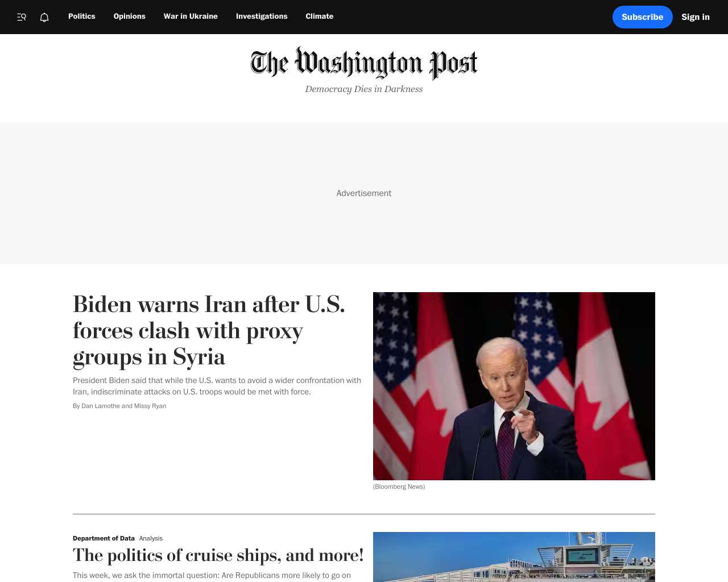The image size is (728, 582).
Task: Open author Missy Ryan's page
Action: pos(150,406)
